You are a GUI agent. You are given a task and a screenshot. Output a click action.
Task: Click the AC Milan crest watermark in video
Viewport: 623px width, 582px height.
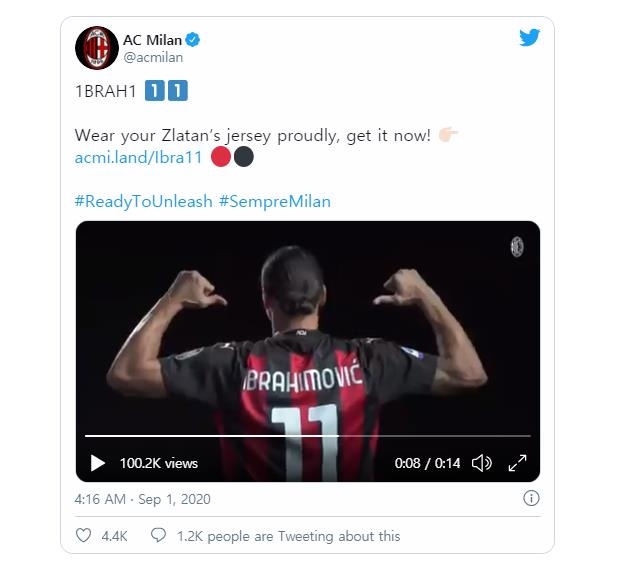click(517, 246)
